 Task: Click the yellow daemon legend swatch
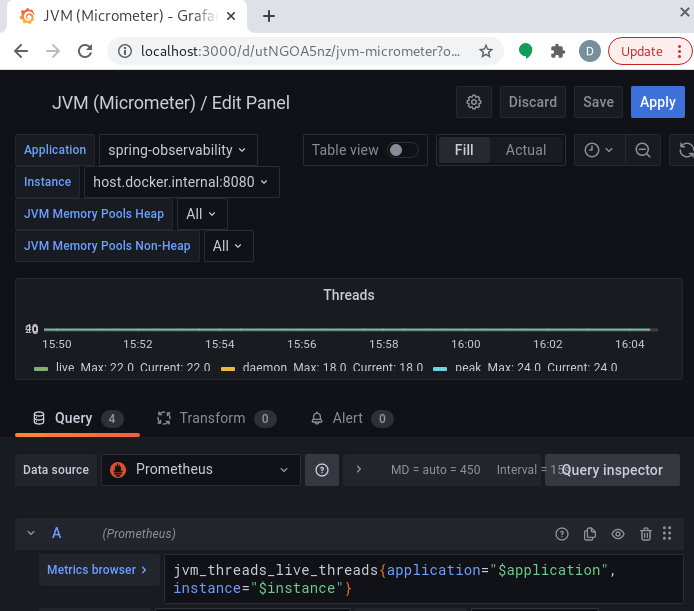[x=227, y=368]
